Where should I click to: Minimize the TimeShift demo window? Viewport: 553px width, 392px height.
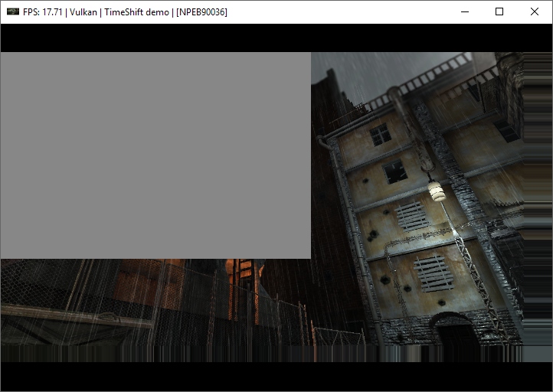tap(464, 11)
